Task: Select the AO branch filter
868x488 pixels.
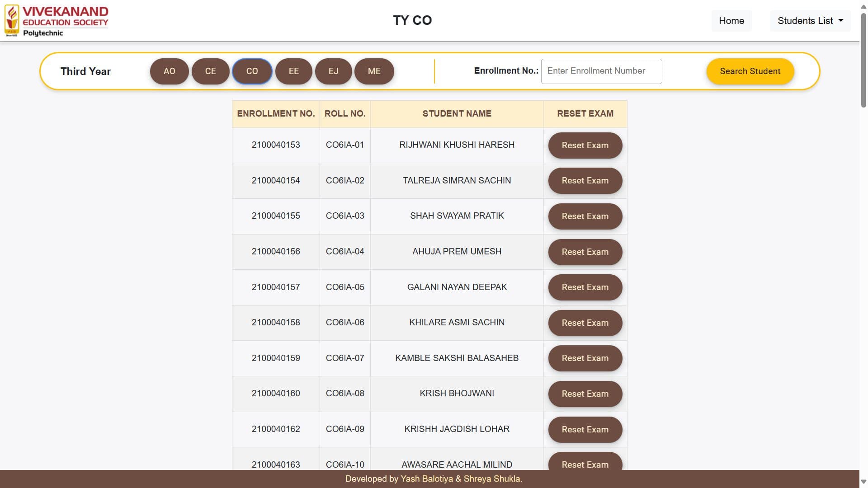Action: pyautogui.click(x=169, y=71)
